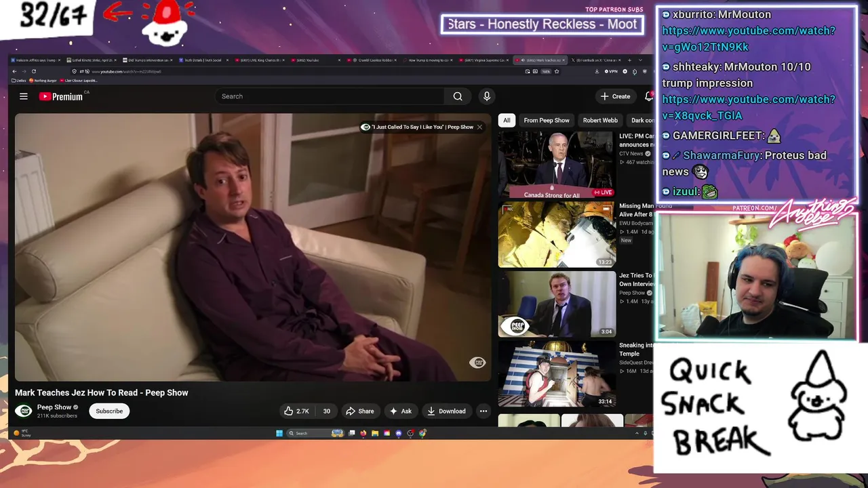Switch to 'Crumbl Cookies Robber' browser tab

372,60
